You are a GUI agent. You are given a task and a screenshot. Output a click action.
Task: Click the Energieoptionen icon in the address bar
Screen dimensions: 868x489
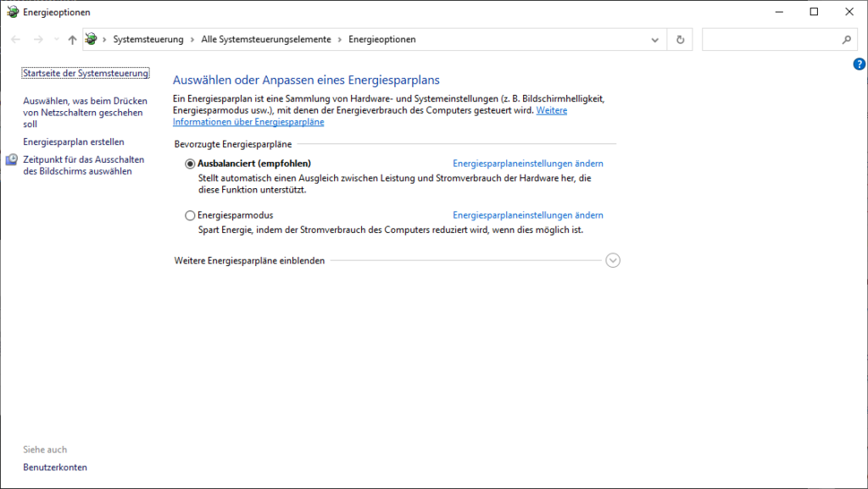[92, 39]
